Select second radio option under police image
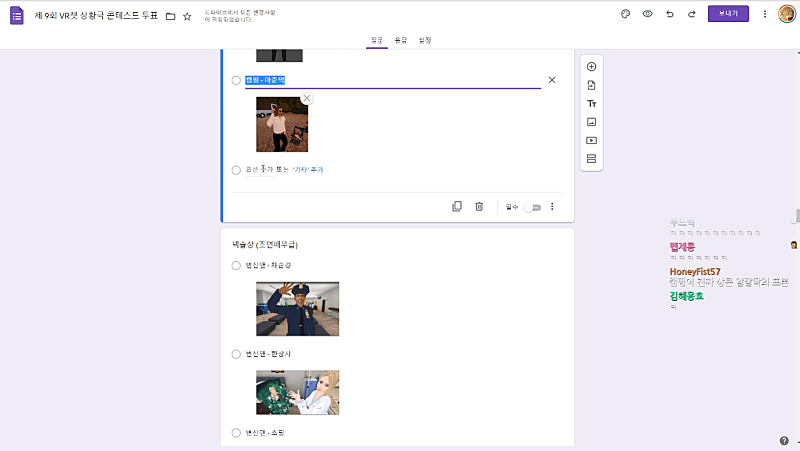The image size is (800, 451). (236, 354)
